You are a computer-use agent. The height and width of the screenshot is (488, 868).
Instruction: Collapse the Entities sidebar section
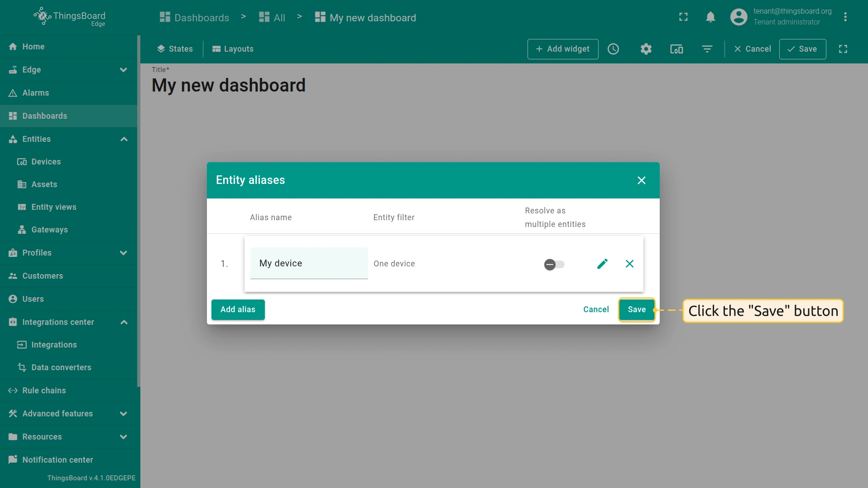(124, 139)
